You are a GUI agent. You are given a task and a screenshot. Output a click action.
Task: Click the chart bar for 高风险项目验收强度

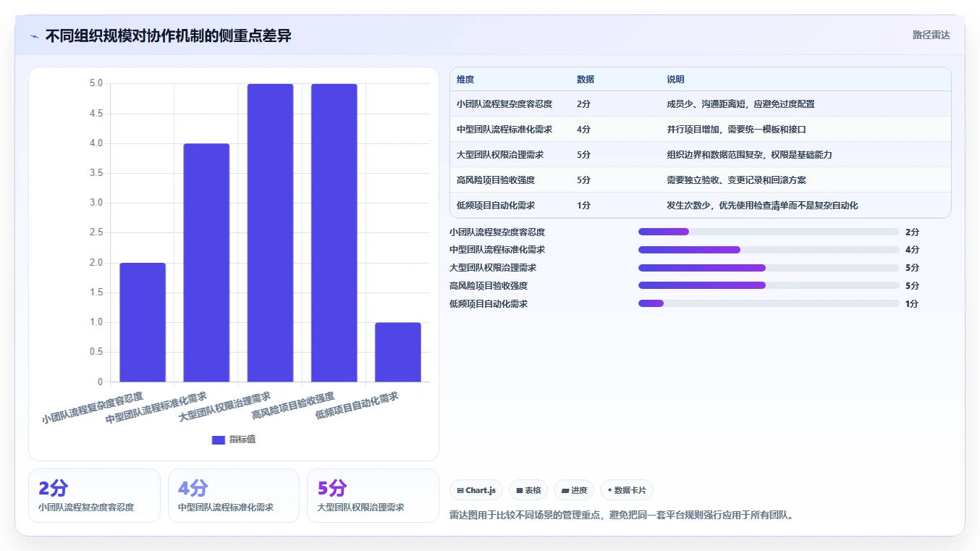pyautogui.click(x=334, y=233)
